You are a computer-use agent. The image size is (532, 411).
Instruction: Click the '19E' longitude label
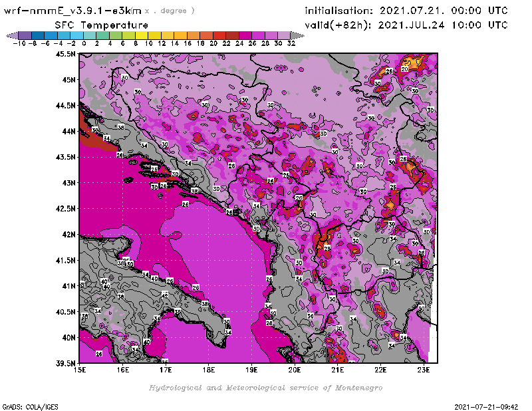click(x=252, y=370)
